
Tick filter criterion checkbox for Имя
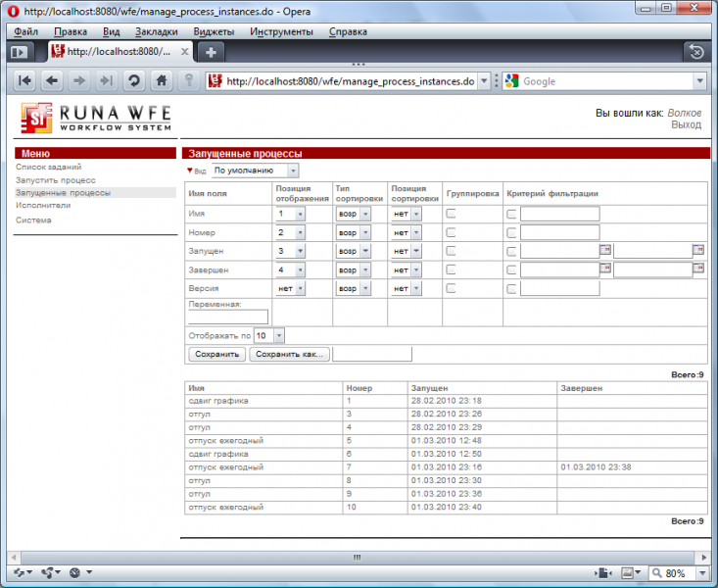pos(511,214)
